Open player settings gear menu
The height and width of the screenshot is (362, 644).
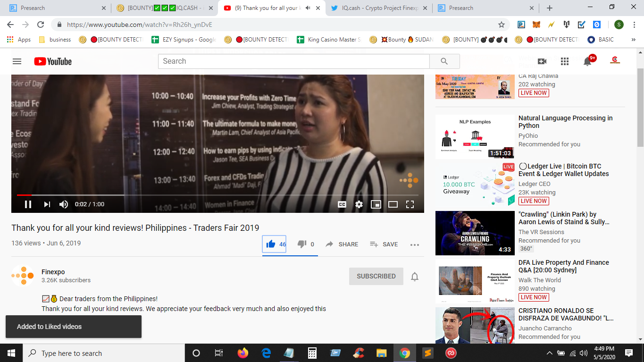pos(359,204)
